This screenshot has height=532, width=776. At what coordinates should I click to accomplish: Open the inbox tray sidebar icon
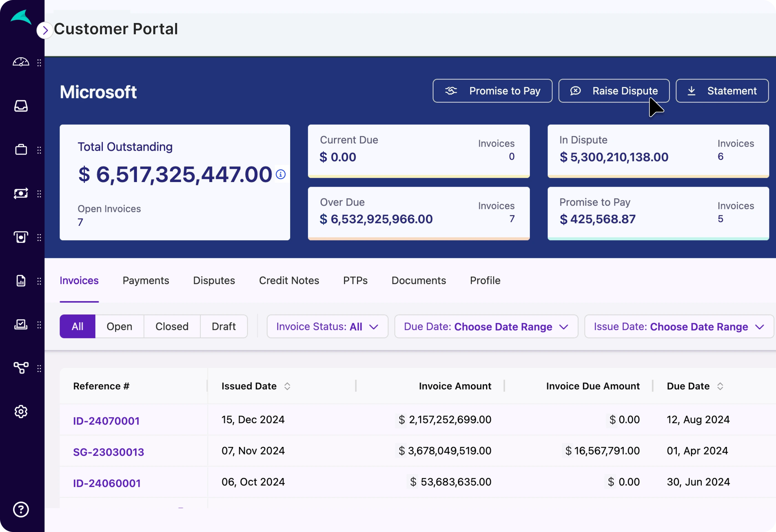[x=21, y=106]
